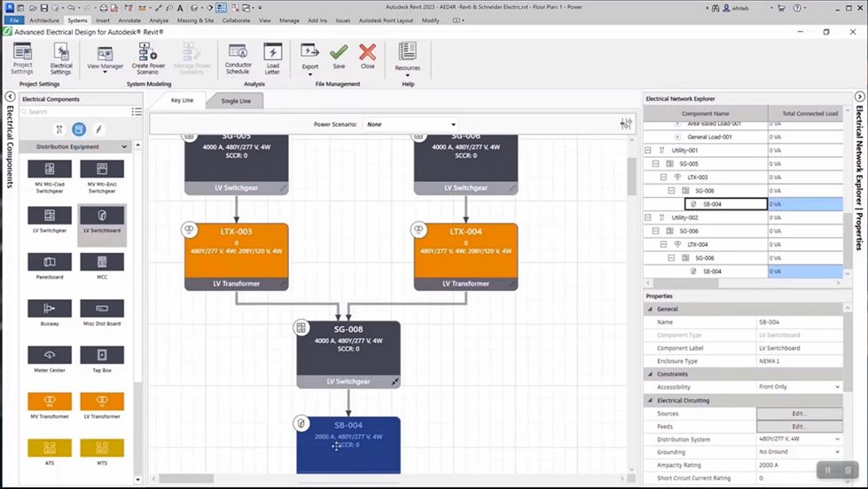Collapse the SG-005 tree node
This screenshot has width=868, height=489.
tap(655, 164)
